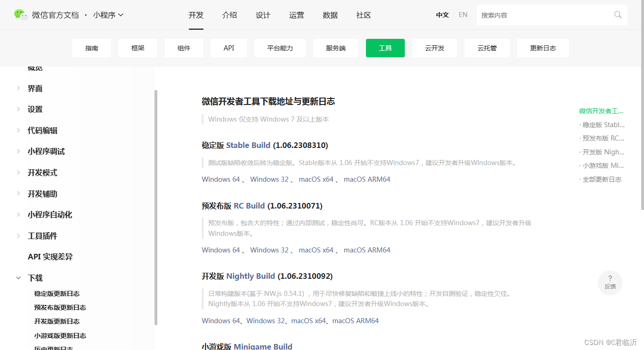Open 稳定版更新日志 in sidebar
Viewport: 644px width, 350px height.
pyautogui.click(x=57, y=294)
